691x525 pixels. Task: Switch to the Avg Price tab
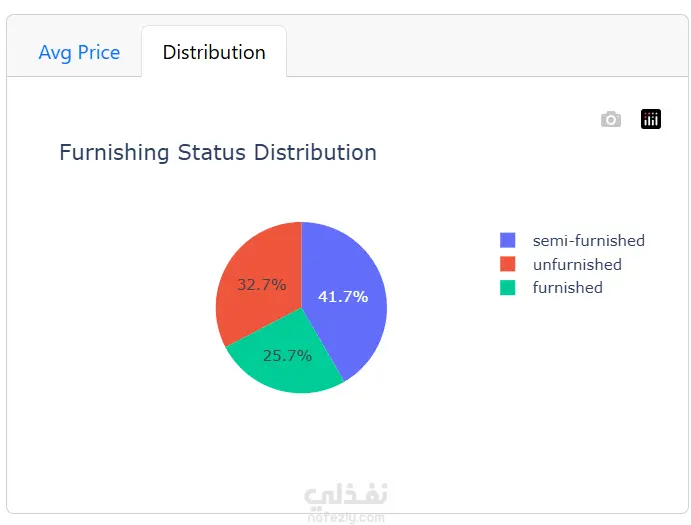click(x=79, y=52)
